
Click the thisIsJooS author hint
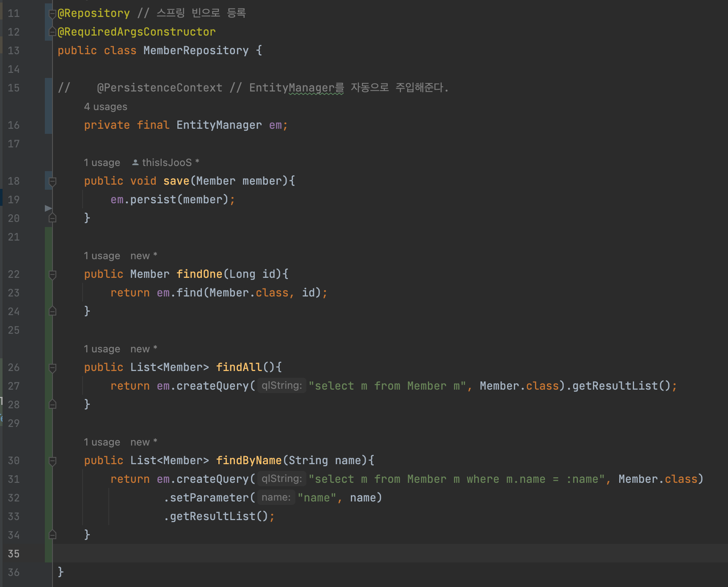(x=165, y=163)
